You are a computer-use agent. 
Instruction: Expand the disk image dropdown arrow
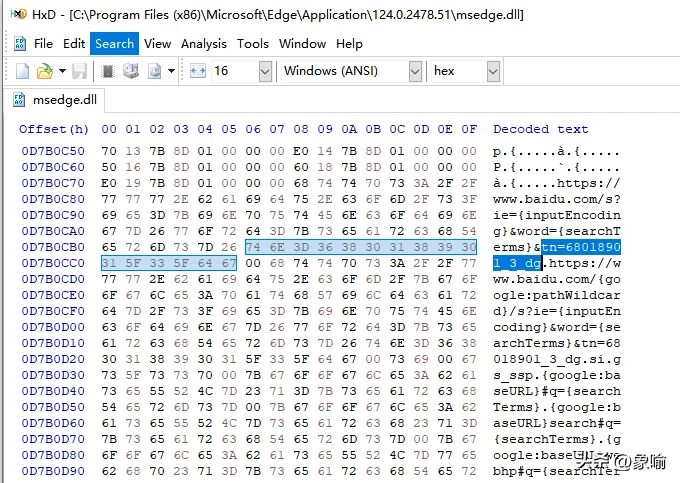(171, 71)
